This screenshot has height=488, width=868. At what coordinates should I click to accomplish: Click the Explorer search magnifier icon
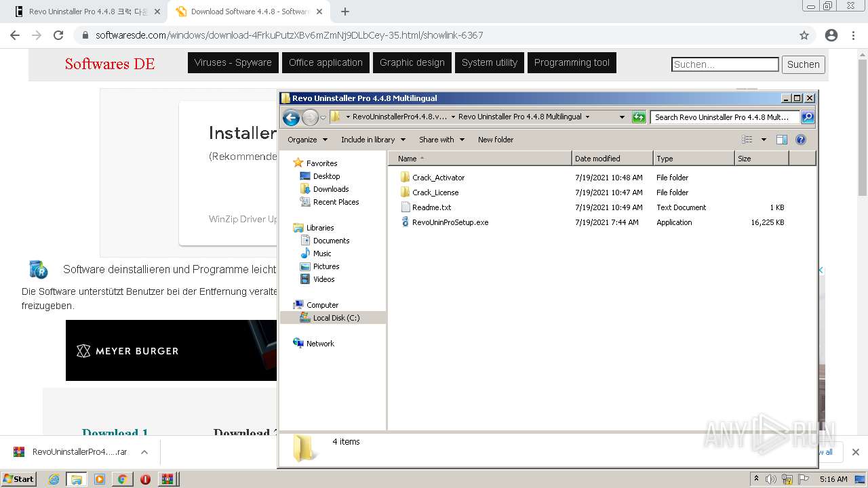click(x=808, y=117)
